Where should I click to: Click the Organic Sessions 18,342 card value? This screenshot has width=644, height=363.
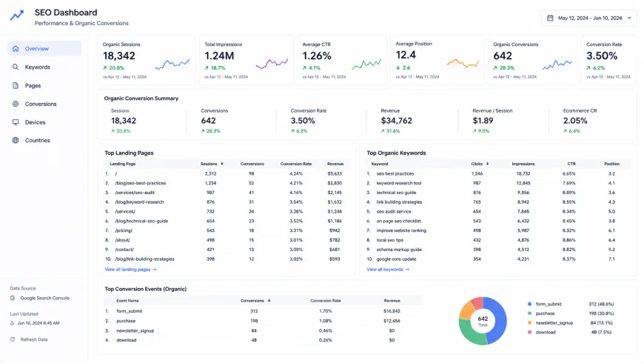pyautogui.click(x=118, y=56)
